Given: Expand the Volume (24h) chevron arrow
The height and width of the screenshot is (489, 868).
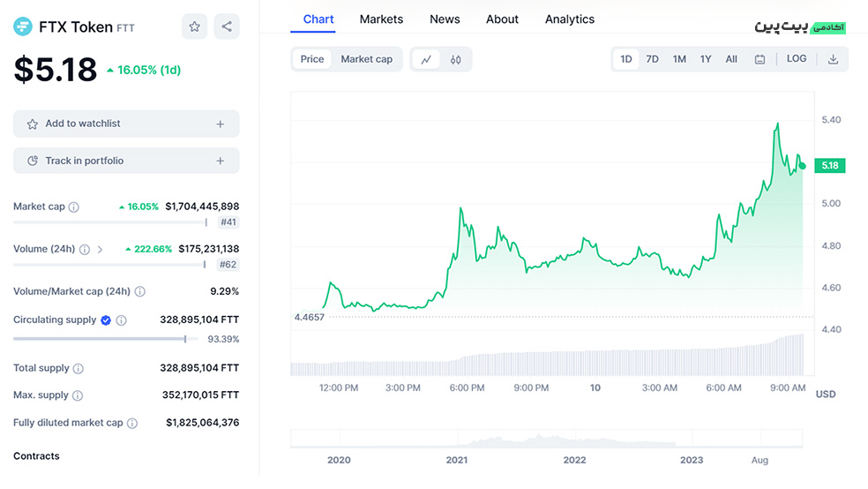Looking at the screenshot, I should tap(100, 250).
